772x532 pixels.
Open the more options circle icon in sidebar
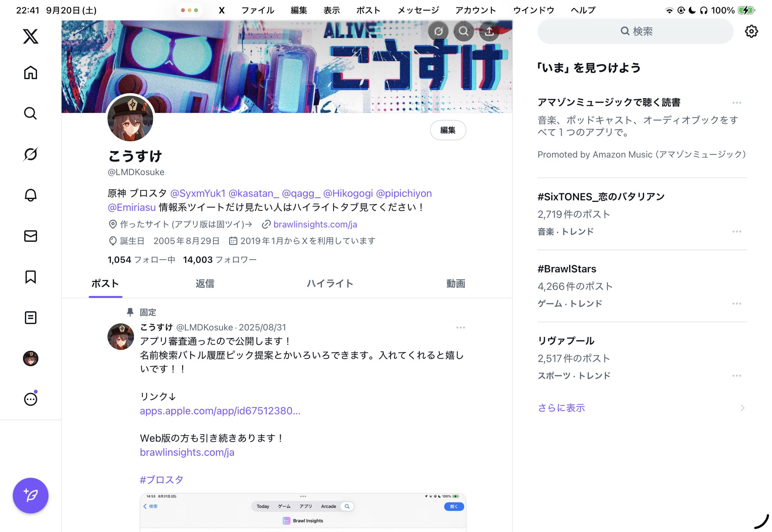(31, 399)
